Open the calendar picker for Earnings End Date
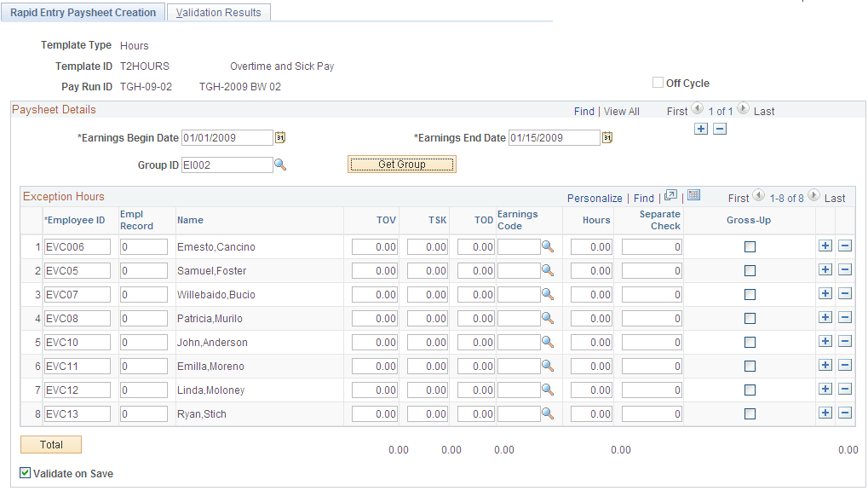Screen dimensions: 868x491 coord(606,137)
